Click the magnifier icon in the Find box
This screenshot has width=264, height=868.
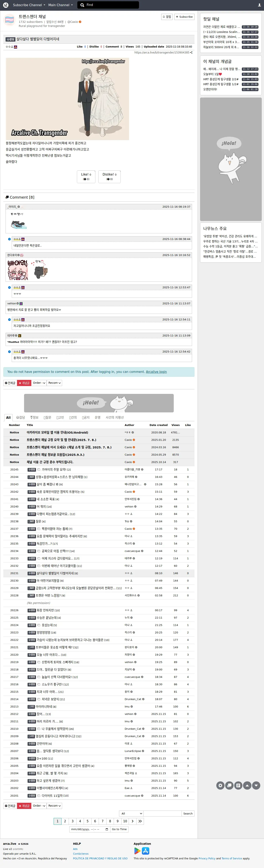(x=82, y=5)
